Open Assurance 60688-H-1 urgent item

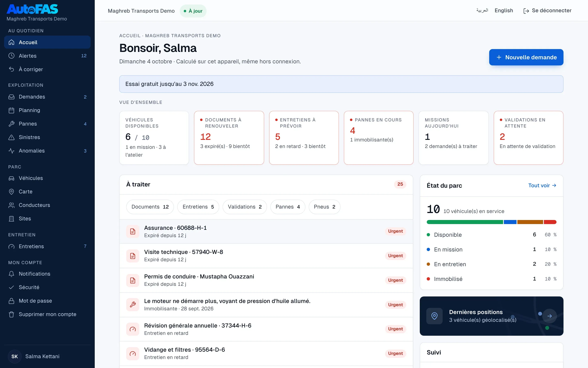coord(266,231)
